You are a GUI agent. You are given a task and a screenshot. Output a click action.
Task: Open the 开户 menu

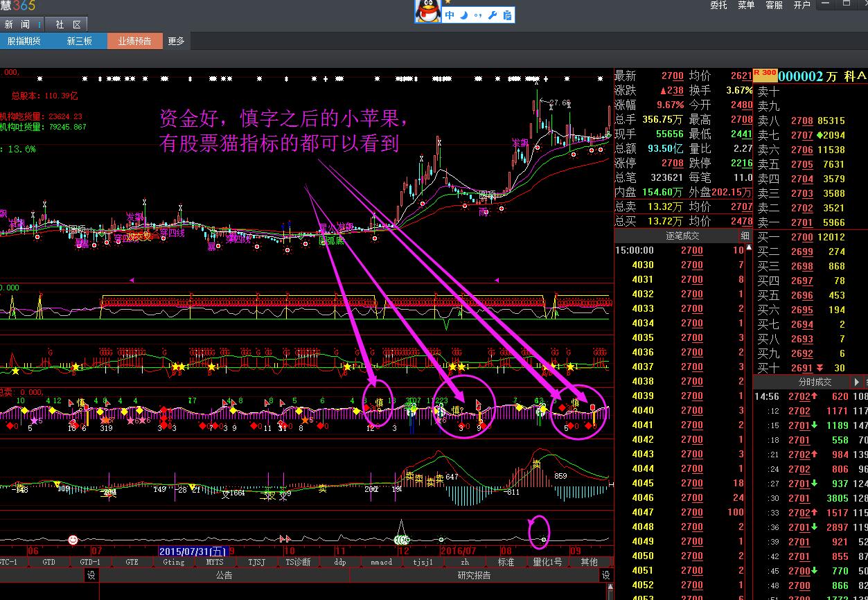801,5
